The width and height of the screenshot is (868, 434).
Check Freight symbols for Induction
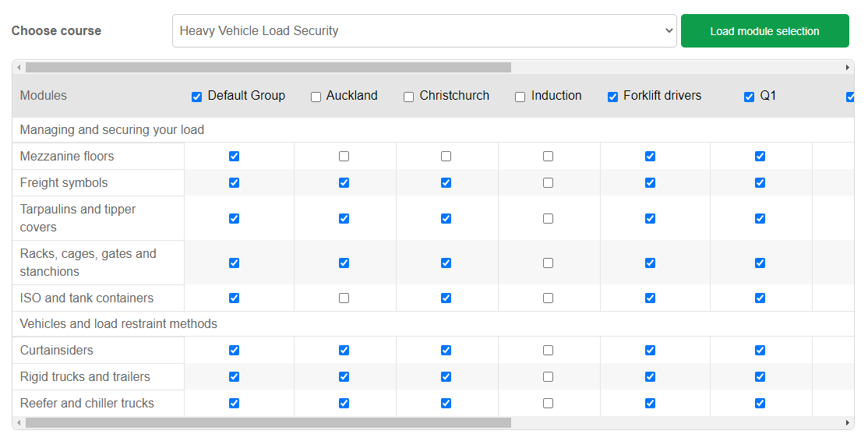[x=549, y=182]
